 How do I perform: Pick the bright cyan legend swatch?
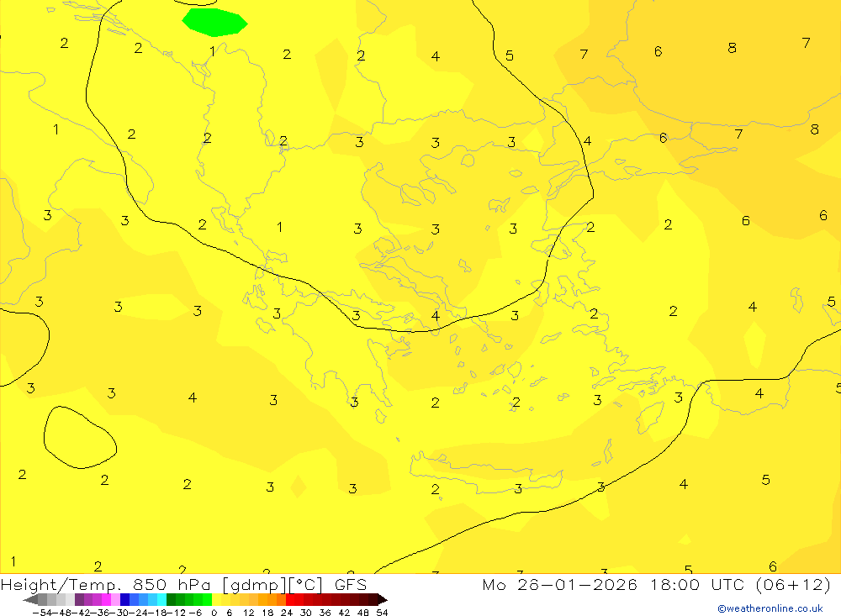tap(161, 599)
